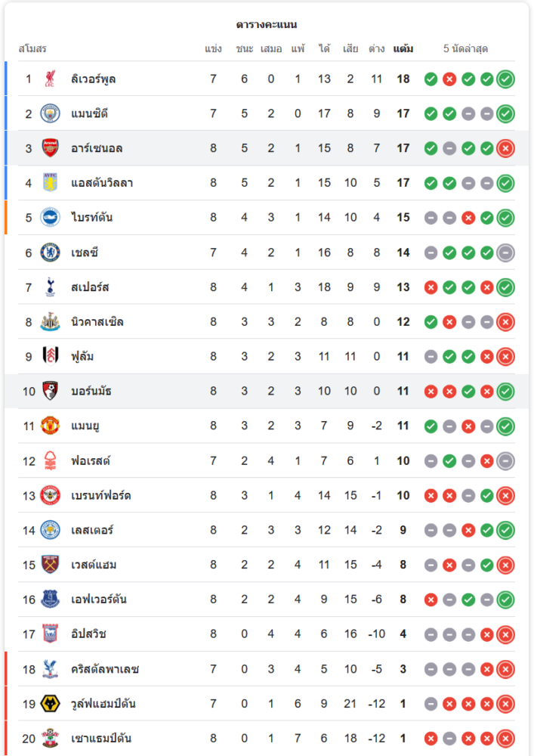Open the นิวคาสเซิล team link

click(97, 322)
